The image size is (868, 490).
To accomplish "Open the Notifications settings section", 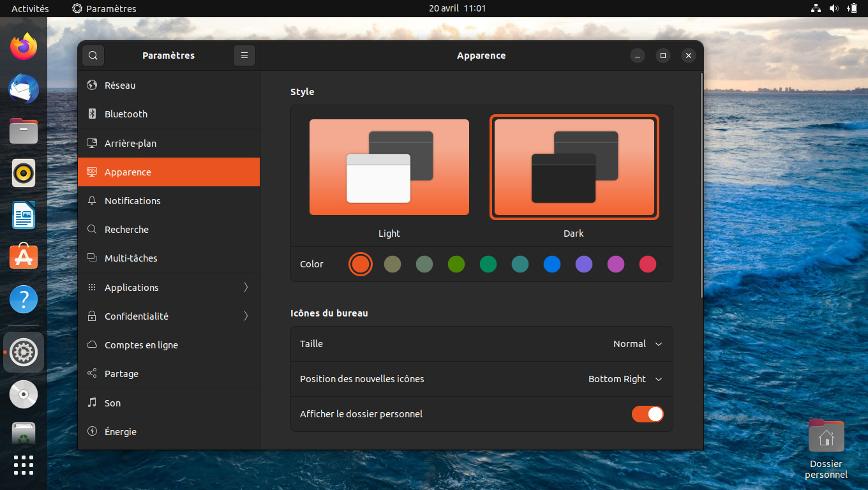I will click(168, 201).
